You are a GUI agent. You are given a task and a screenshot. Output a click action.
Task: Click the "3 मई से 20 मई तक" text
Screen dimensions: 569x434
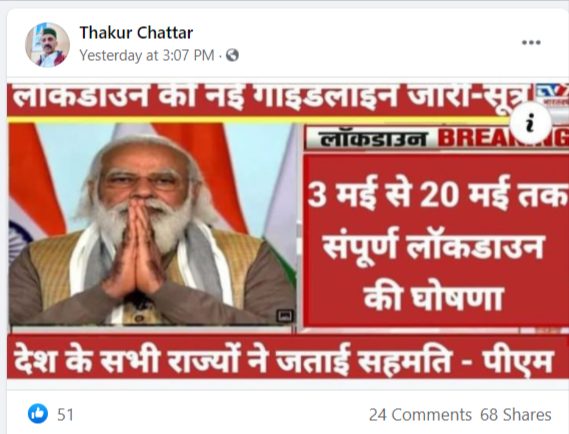(437, 194)
